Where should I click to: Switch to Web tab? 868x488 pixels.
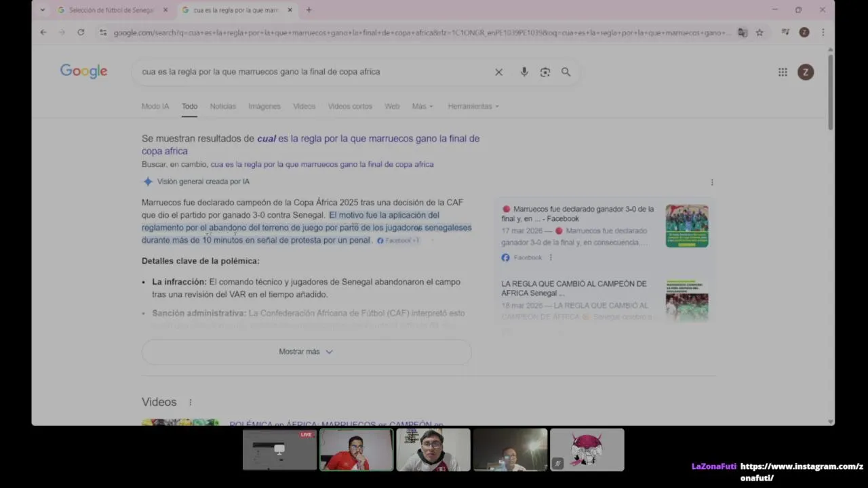[x=392, y=106]
